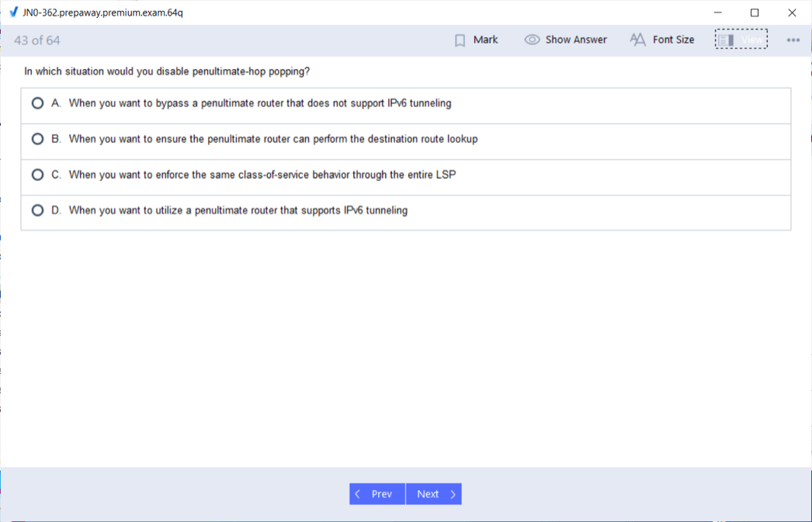Click the Mark label in toolbar

coord(485,40)
